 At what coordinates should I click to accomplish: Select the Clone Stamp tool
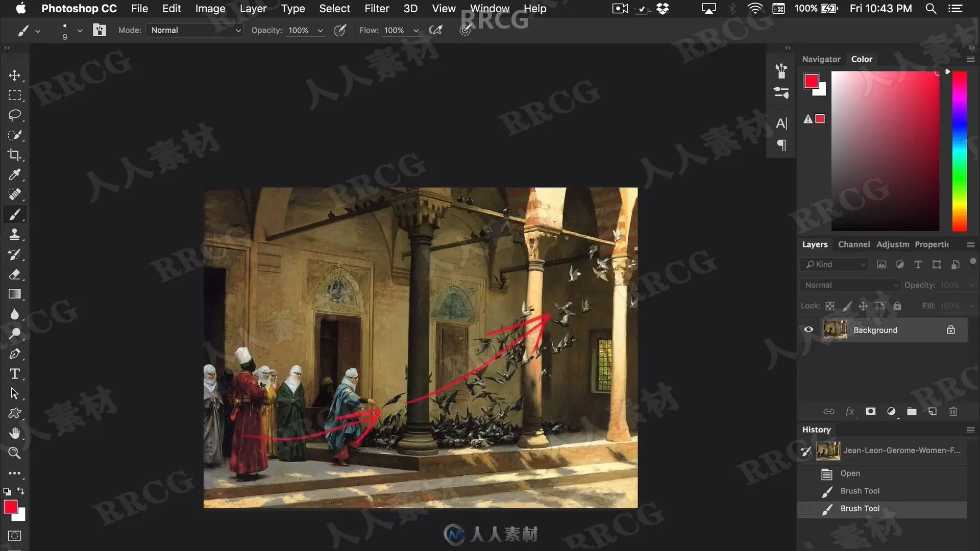14,235
